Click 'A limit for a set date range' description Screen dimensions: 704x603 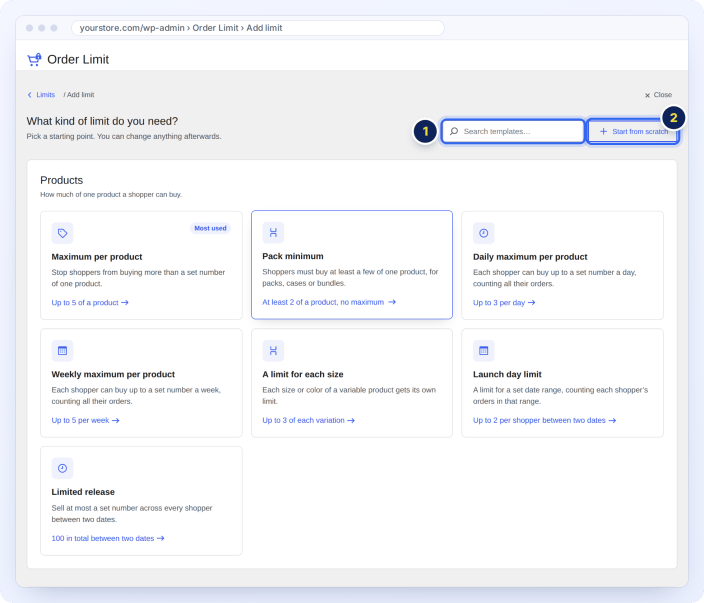coord(560,396)
